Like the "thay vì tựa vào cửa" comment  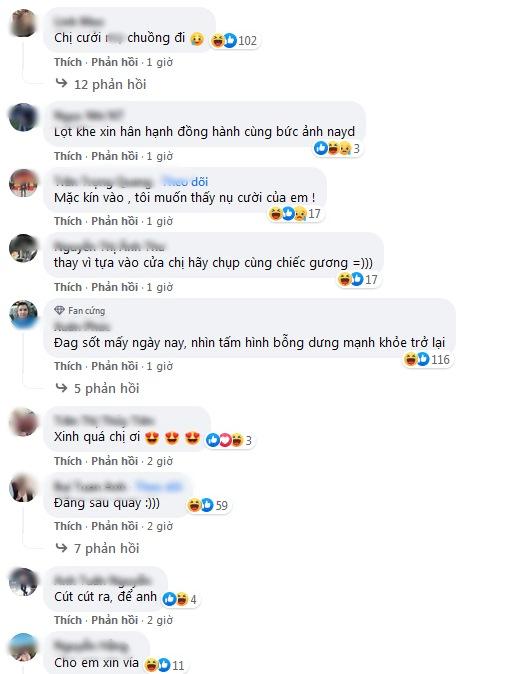click(68, 287)
